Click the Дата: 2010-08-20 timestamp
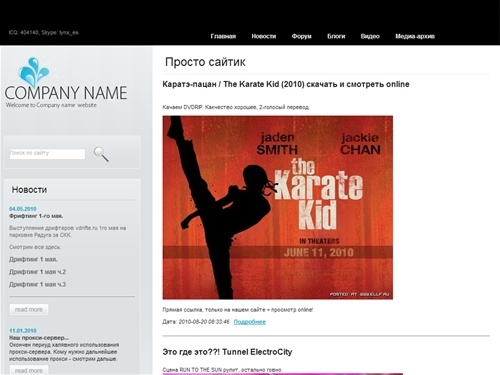 196,322
